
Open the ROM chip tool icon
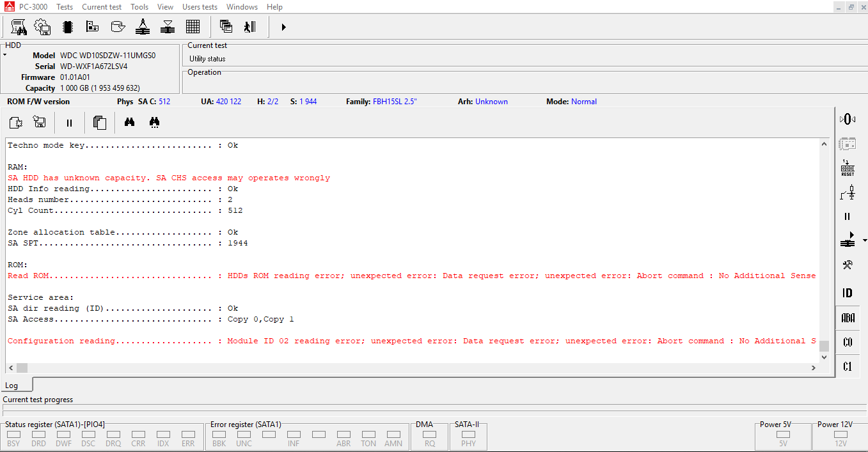(68, 27)
